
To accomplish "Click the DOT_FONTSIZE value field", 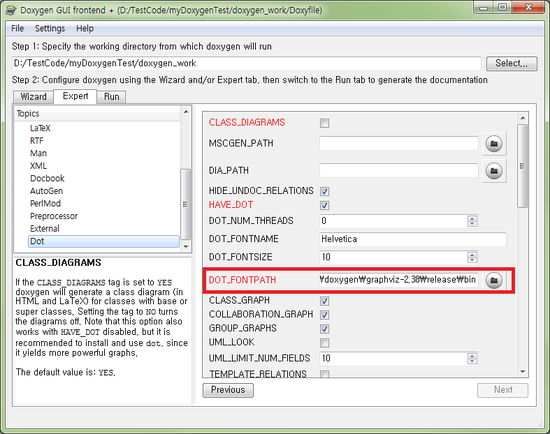I will 393,257.
